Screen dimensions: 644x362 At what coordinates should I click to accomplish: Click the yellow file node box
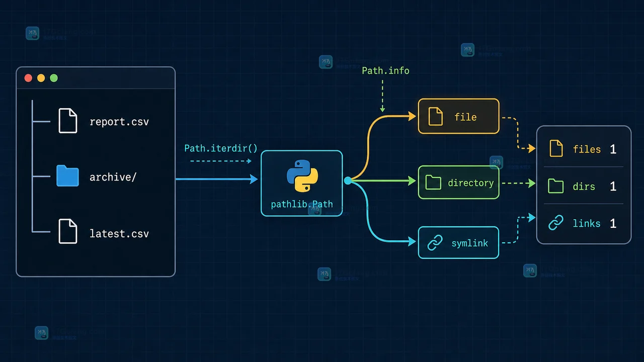pyautogui.click(x=458, y=116)
